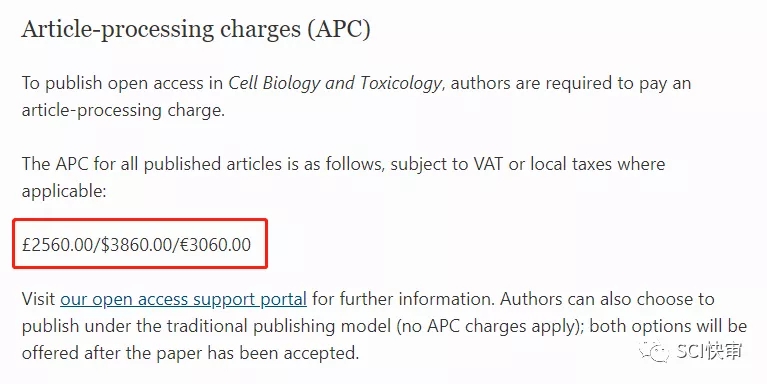Click the text "for further information." after the link
767x384 pixels.
[x=404, y=299]
